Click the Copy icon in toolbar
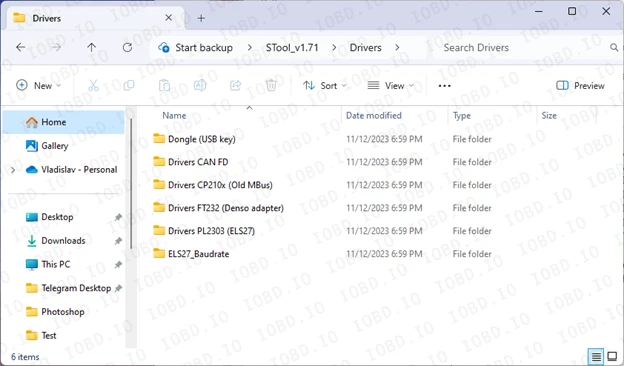This screenshot has width=624, height=366. pos(129,86)
